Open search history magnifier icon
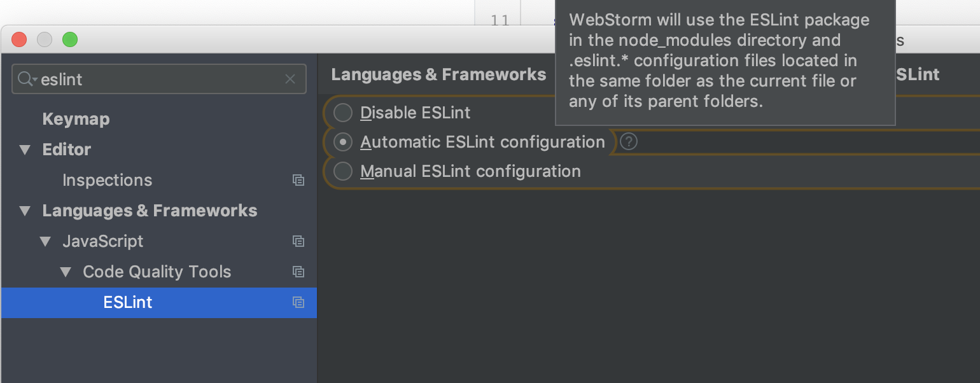The height and width of the screenshot is (383, 980). pos(27,79)
